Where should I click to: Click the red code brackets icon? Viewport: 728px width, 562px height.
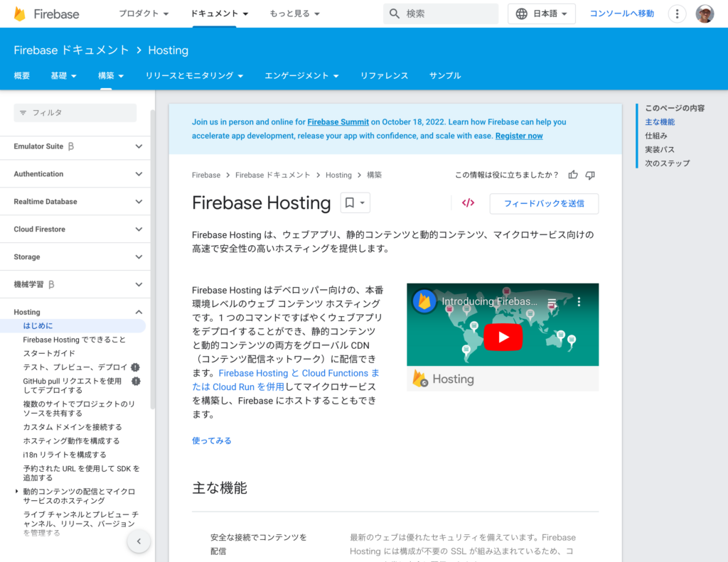coord(468,203)
